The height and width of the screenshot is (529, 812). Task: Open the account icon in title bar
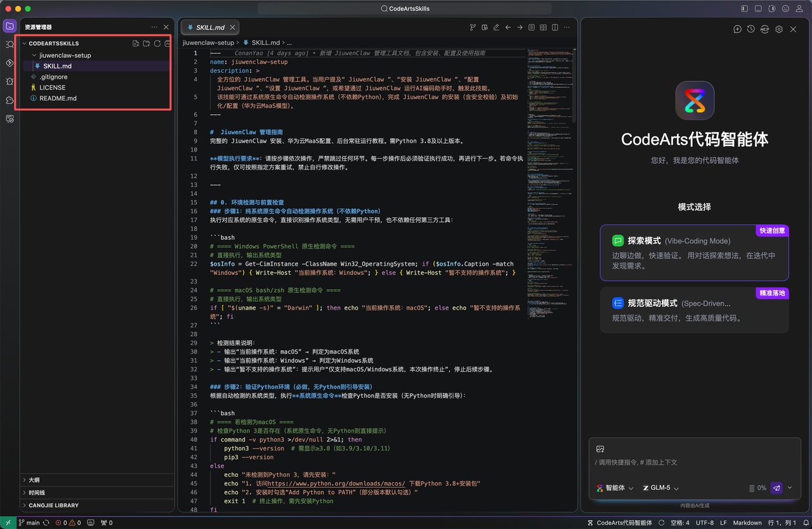[x=799, y=9]
